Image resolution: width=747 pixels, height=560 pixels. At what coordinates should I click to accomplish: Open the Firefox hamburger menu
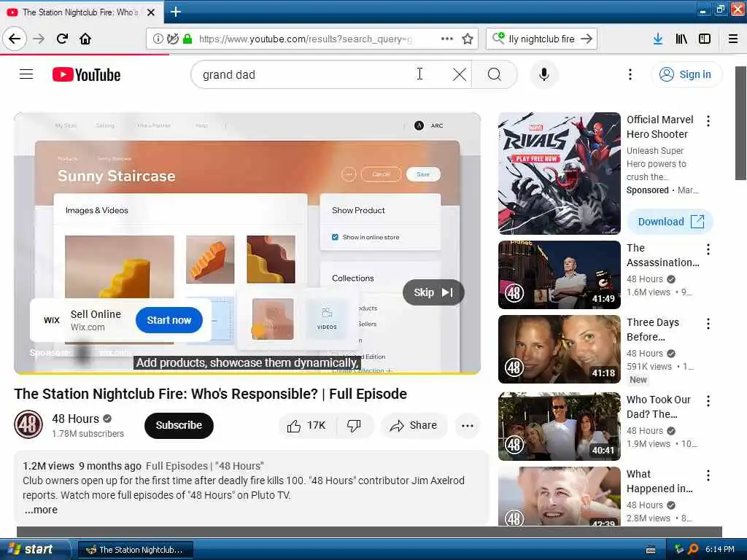[733, 39]
